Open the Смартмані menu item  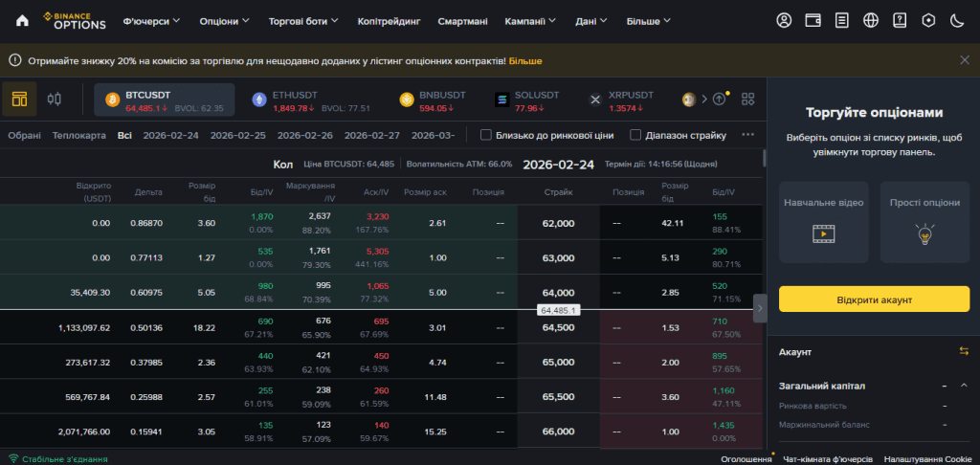(462, 21)
